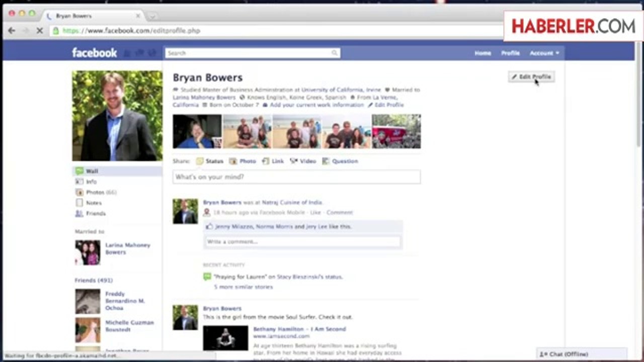Open Michelle Guzman Boustedt's profile

pos(129,326)
